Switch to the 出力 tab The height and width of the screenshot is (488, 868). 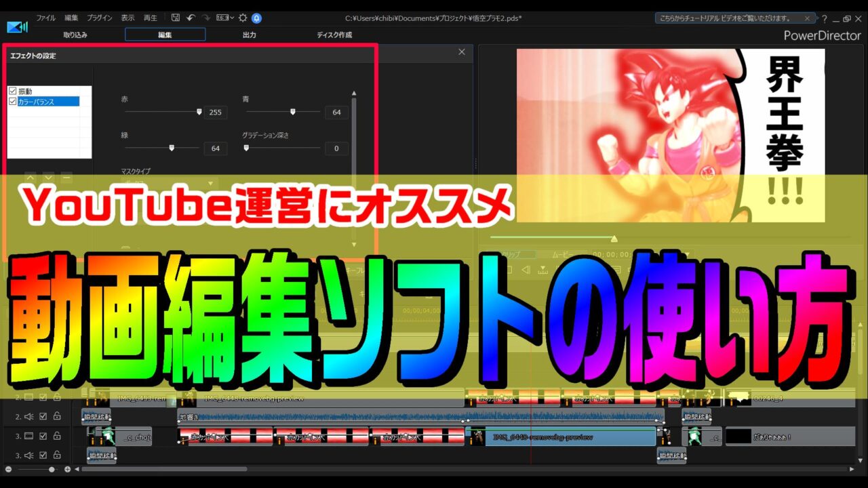[x=250, y=35]
